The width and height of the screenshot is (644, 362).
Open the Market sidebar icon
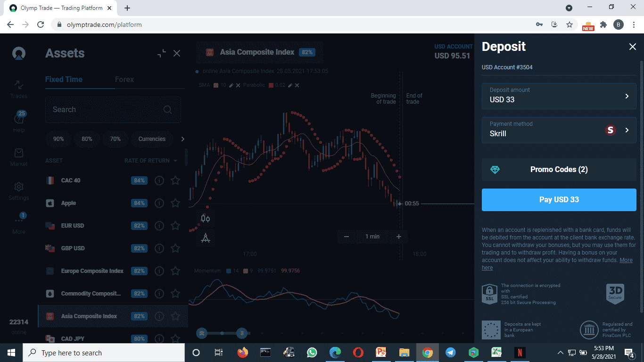pos(19,157)
